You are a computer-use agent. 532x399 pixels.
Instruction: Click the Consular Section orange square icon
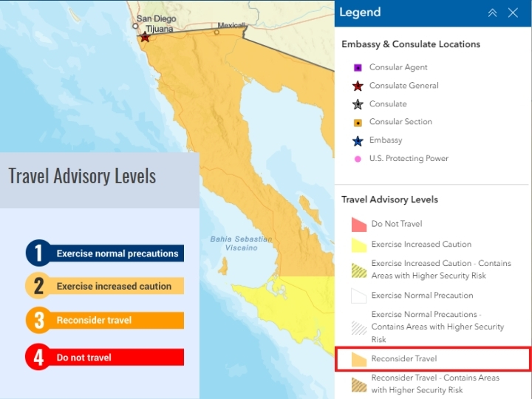(x=358, y=123)
